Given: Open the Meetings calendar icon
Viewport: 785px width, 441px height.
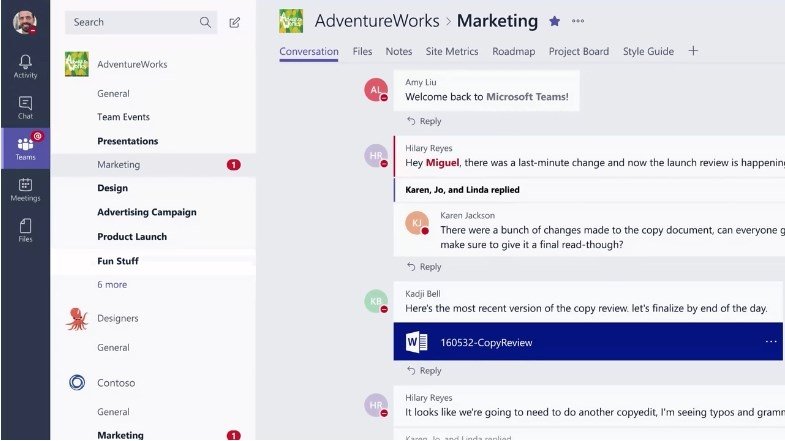Looking at the screenshot, I should pos(25,185).
